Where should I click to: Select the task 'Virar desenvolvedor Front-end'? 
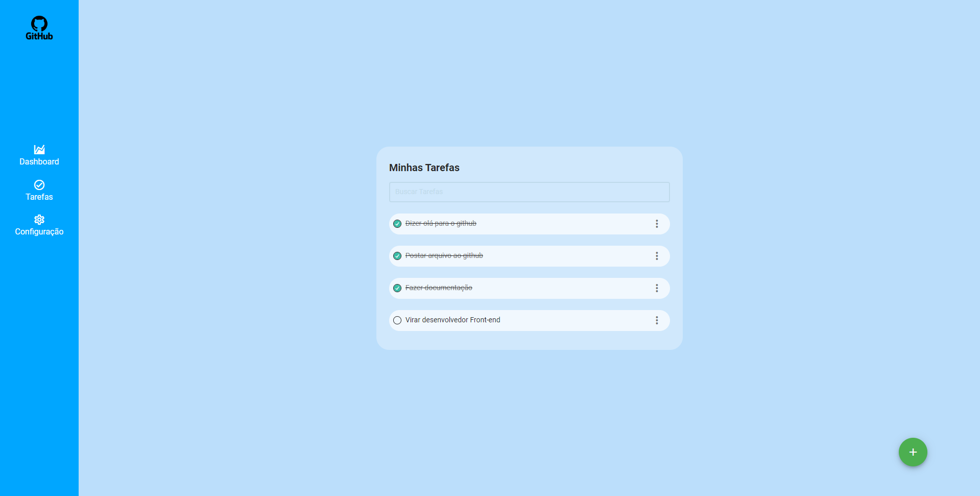(x=452, y=320)
